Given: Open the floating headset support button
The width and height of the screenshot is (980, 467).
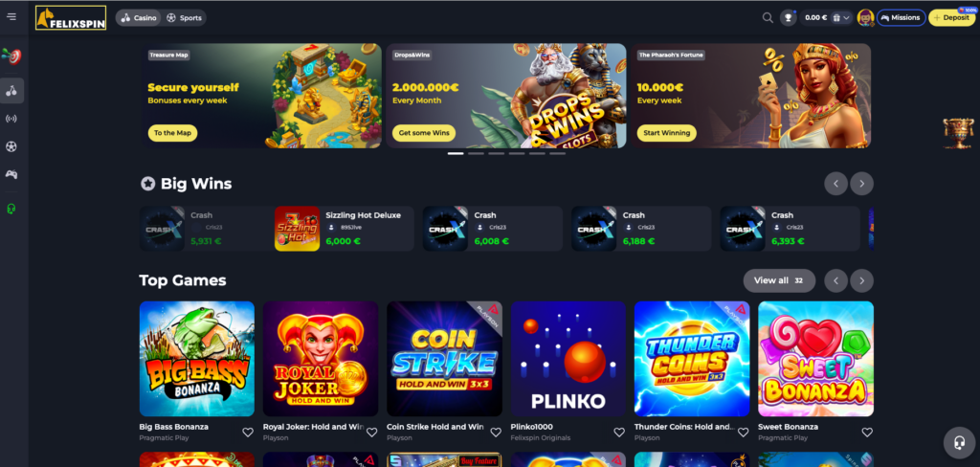Looking at the screenshot, I should click(x=959, y=443).
